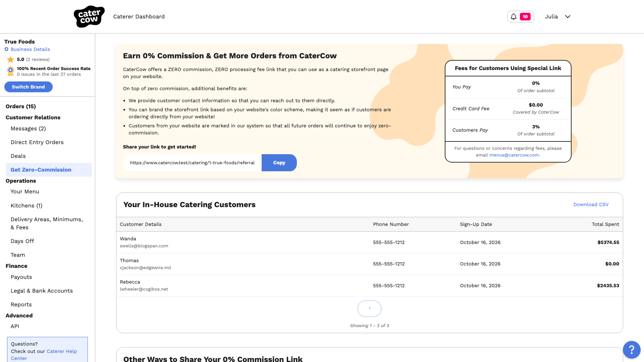Click the $2435.53 total spent value
Viewport: 644px width, 362px height.
point(608,286)
